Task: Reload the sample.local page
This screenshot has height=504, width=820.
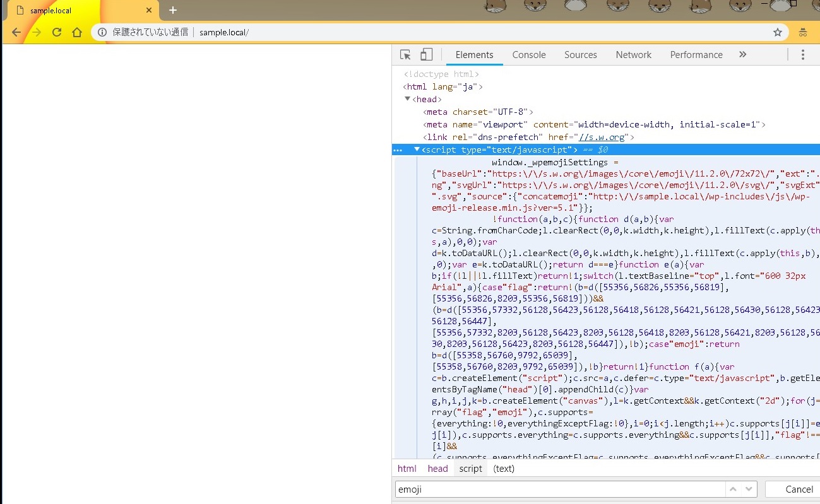Action: click(56, 32)
